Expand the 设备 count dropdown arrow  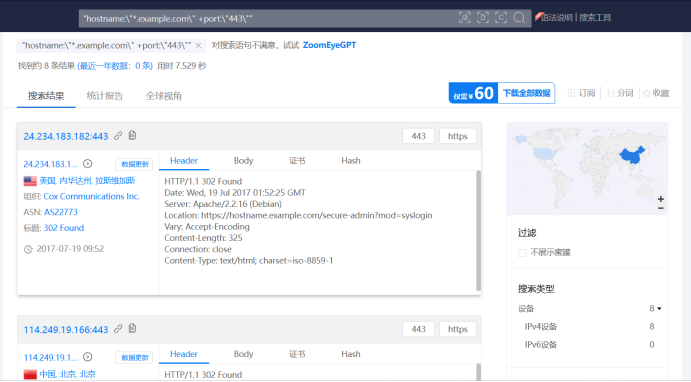[659, 308]
